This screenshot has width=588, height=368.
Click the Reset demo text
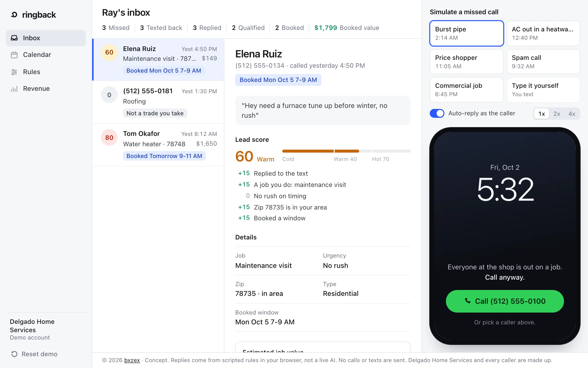pos(39,354)
